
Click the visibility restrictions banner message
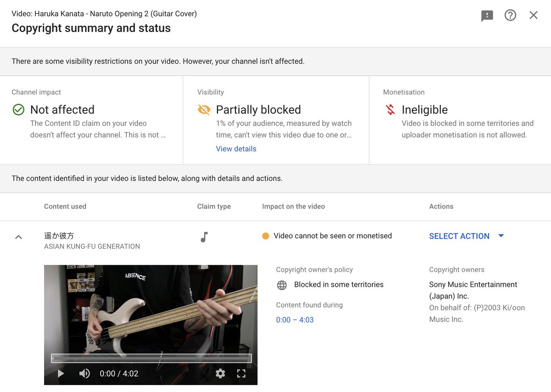158,61
